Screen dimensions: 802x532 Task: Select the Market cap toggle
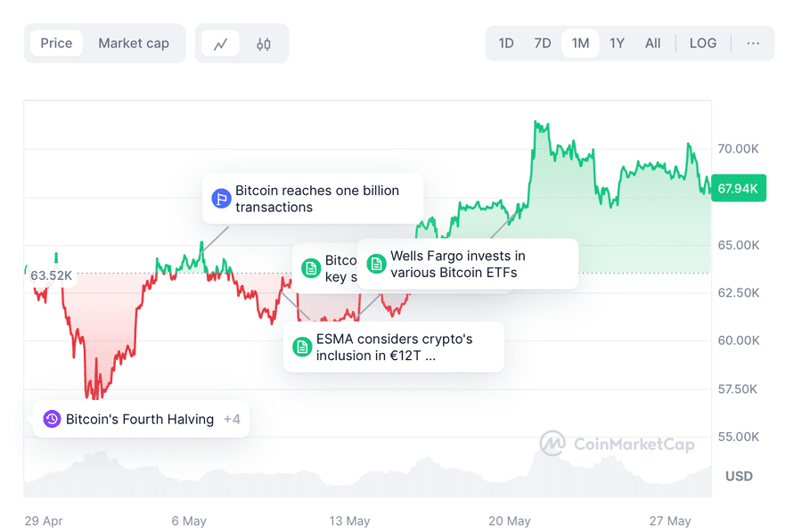[134, 43]
